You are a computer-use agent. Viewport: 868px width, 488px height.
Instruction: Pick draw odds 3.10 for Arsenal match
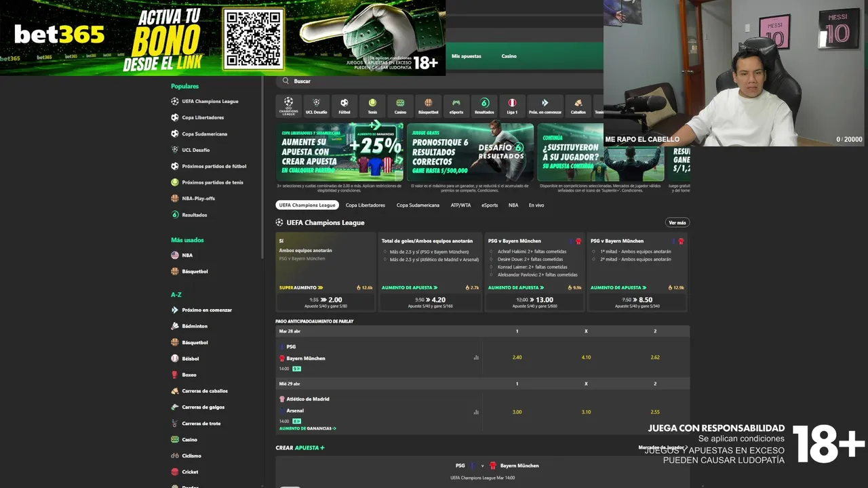coord(586,412)
